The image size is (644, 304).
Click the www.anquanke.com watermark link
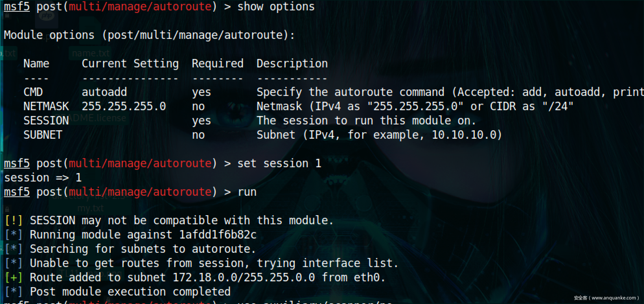614,298
